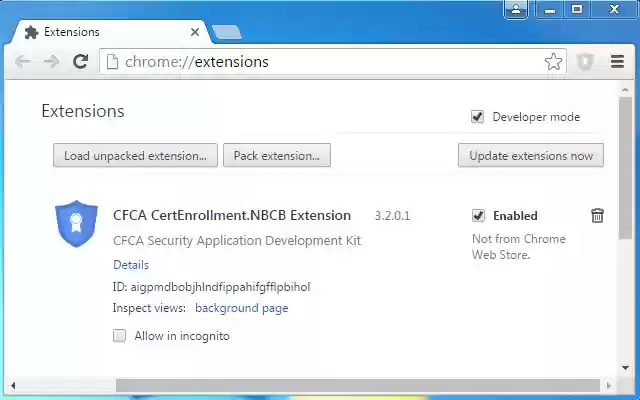Click the CFCA extension shield logo
The width and height of the screenshot is (640, 400).
76,224
